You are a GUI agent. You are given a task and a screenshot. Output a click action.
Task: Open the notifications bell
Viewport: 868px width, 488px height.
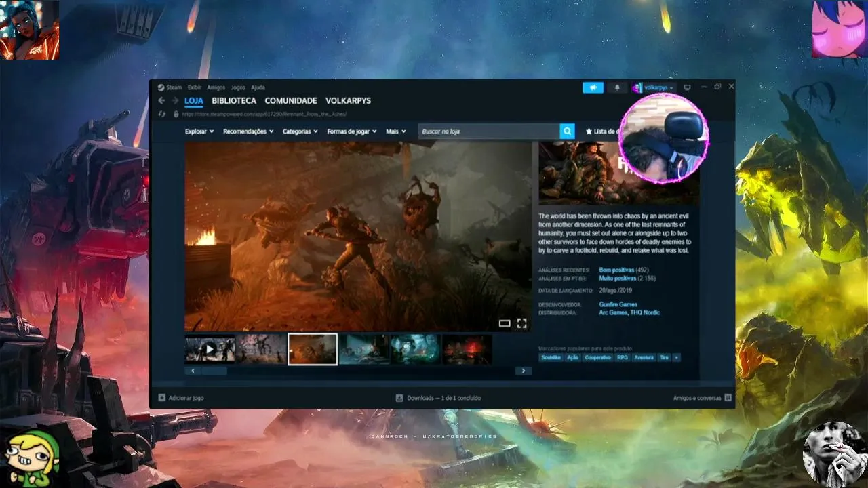click(x=617, y=87)
